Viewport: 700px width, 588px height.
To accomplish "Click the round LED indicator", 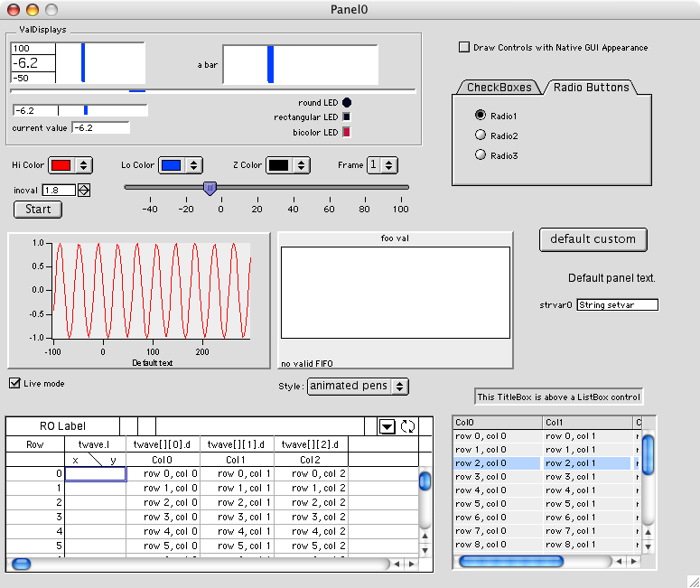I will point(347,103).
